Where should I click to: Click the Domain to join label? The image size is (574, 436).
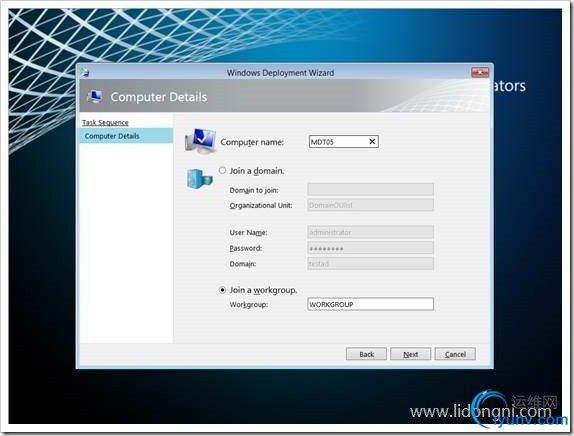[254, 190]
